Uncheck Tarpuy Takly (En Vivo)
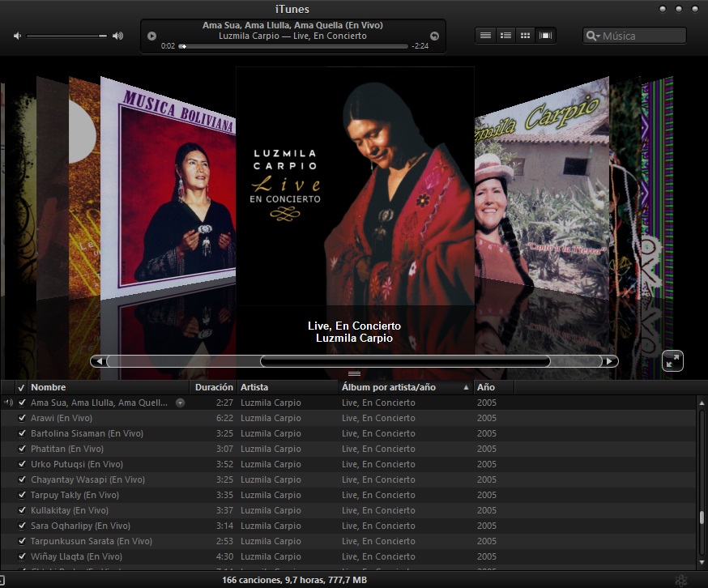This screenshot has width=708, height=588. point(22,495)
